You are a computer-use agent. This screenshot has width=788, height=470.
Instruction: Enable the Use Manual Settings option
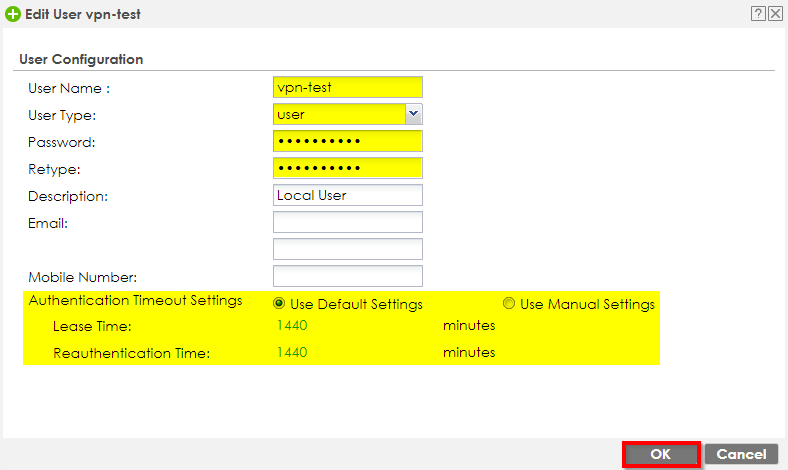(509, 304)
